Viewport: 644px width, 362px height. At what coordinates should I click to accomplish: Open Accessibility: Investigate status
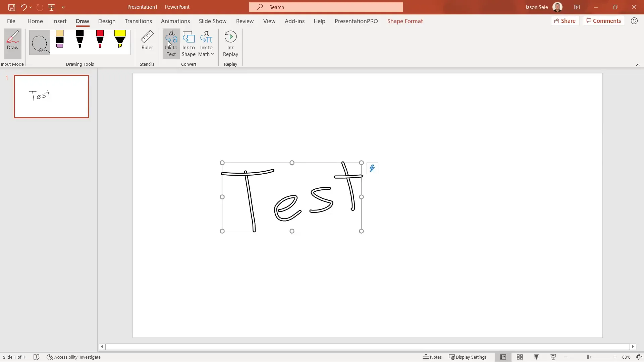pos(73,357)
